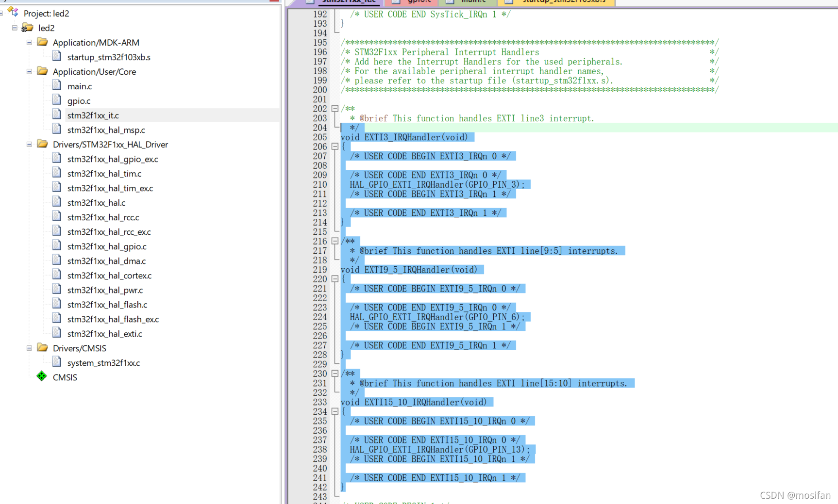Fold EXTI3_IRQHandler body at line 206
The width and height of the screenshot is (838, 504).
click(x=335, y=146)
